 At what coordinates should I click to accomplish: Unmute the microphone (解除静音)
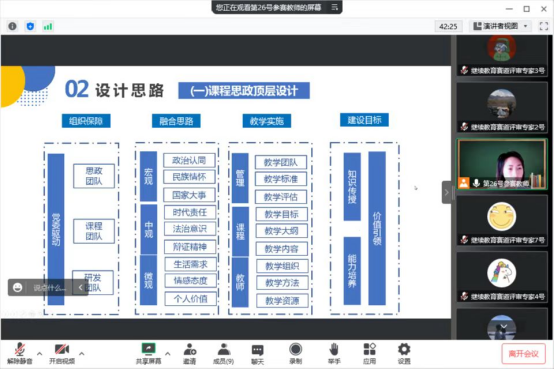click(20, 353)
